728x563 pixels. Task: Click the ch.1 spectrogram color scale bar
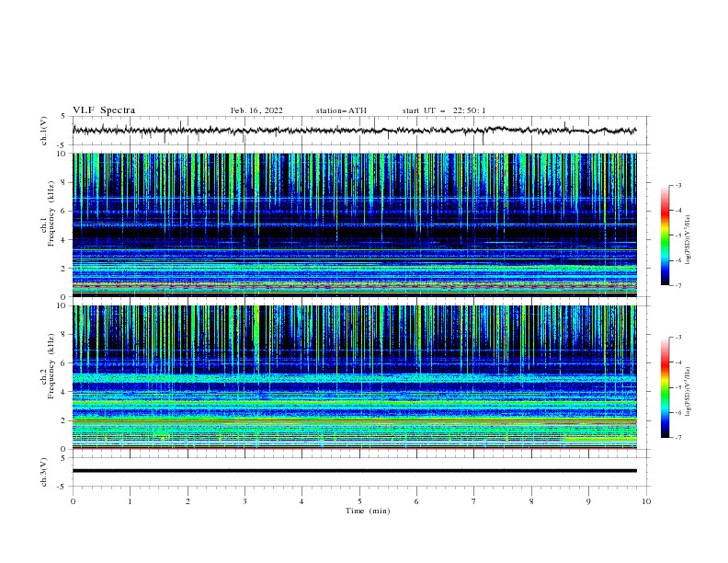(x=665, y=236)
